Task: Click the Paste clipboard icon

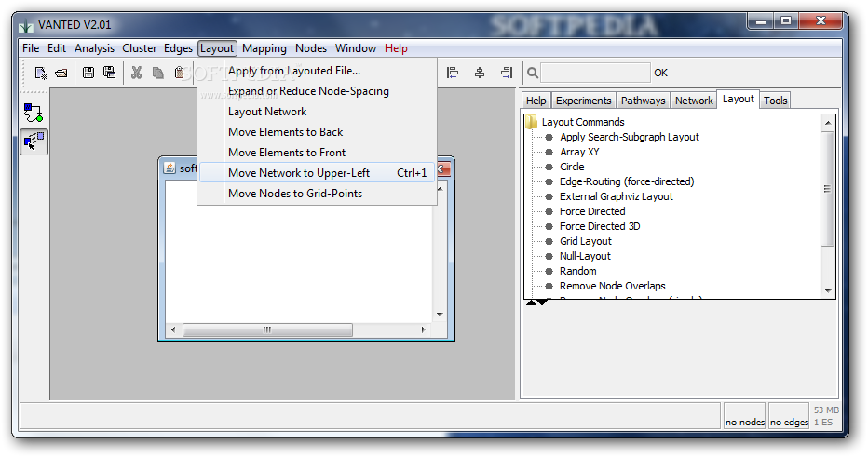Action: click(179, 73)
